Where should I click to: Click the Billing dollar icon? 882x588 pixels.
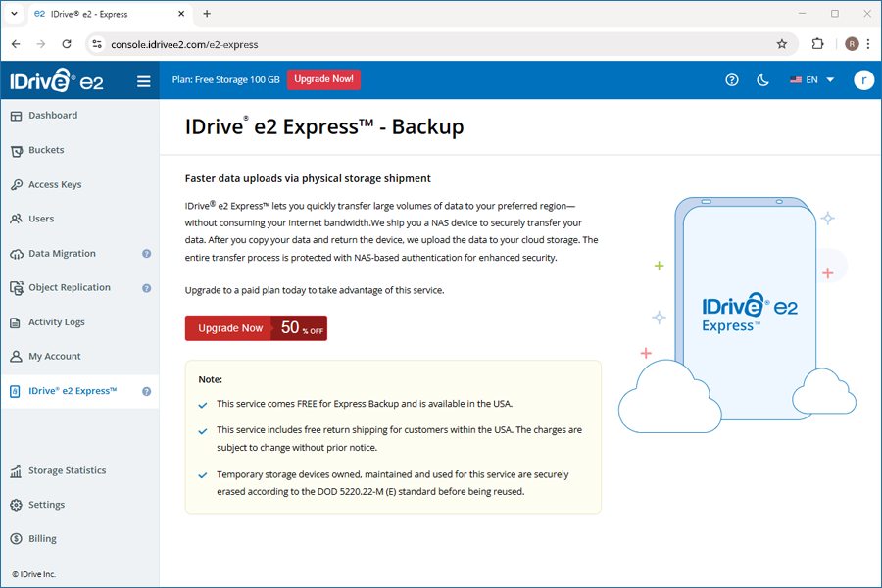[x=16, y=539]
